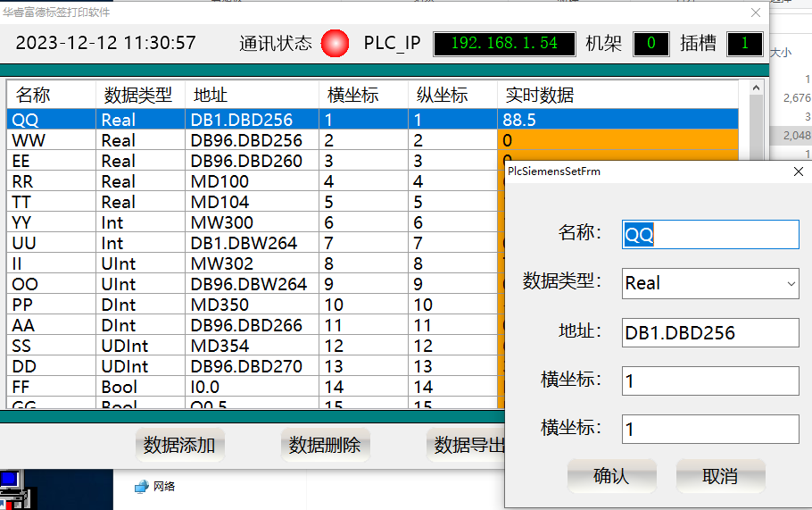Click the 插槽 value field
Viewport: 812px width, 510px height.
pos(744,44)
